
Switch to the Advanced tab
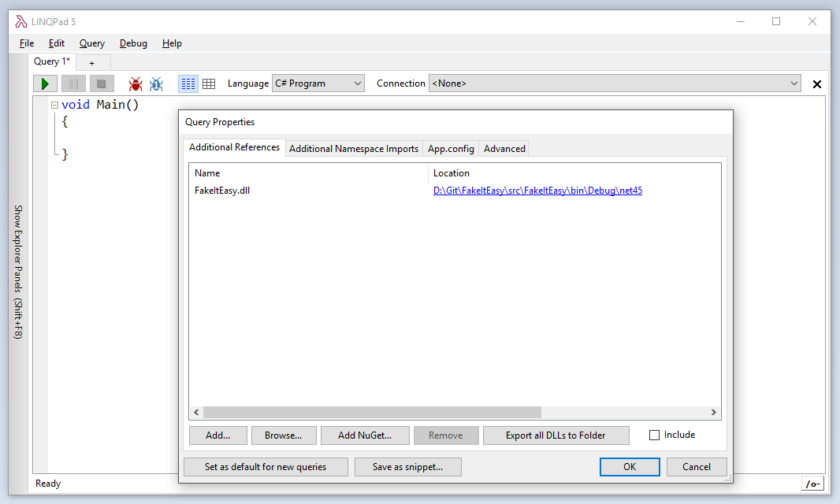pyautogui.click(x=504, y=148)
